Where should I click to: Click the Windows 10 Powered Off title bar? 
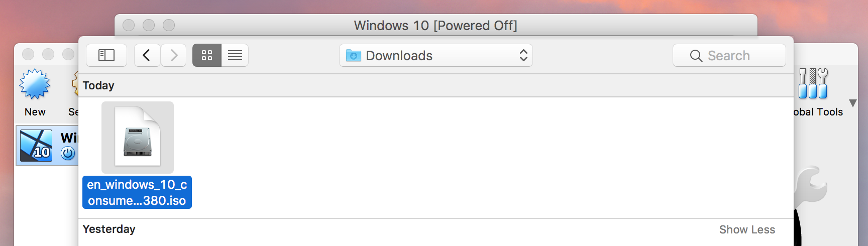[436, 25]
